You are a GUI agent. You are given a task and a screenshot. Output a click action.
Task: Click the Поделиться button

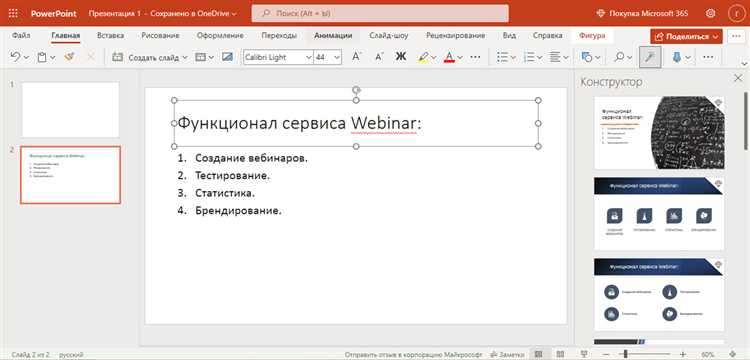pyautogui.click(x=686, y=36)
